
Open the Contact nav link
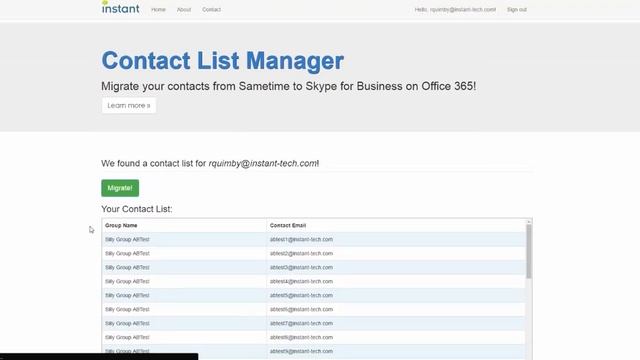[211, 9]
